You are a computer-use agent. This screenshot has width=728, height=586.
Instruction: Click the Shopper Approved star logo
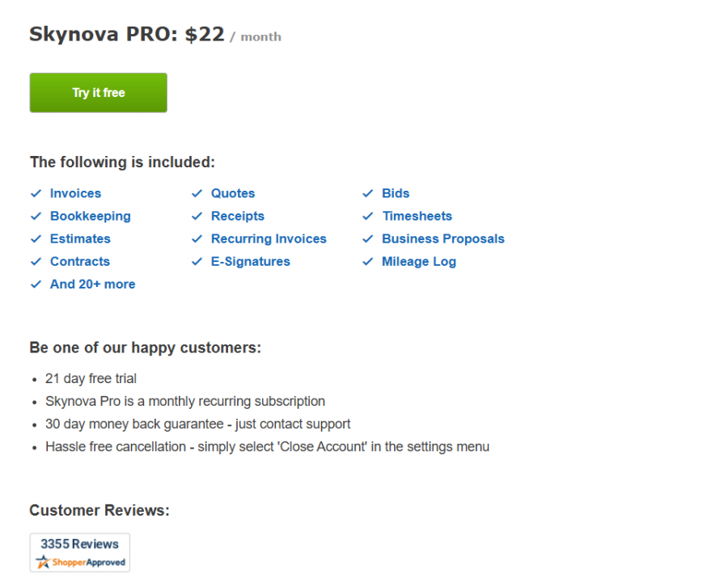tap(43, 562)
